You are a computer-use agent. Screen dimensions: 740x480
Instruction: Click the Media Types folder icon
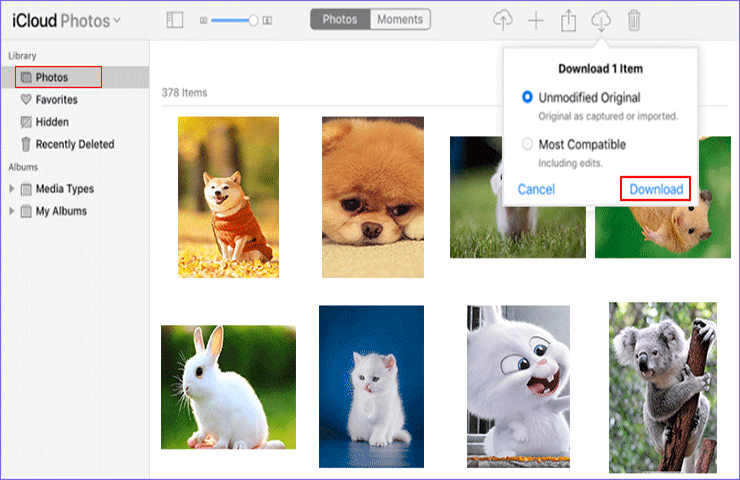[26, 189]
